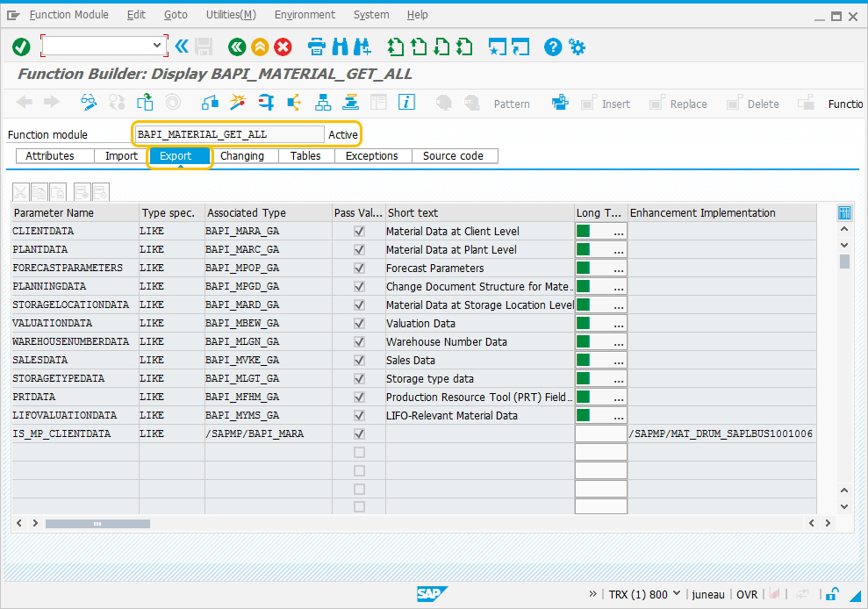Open the Environment menu
Viewport: 868px width, 609px height.
305,15
